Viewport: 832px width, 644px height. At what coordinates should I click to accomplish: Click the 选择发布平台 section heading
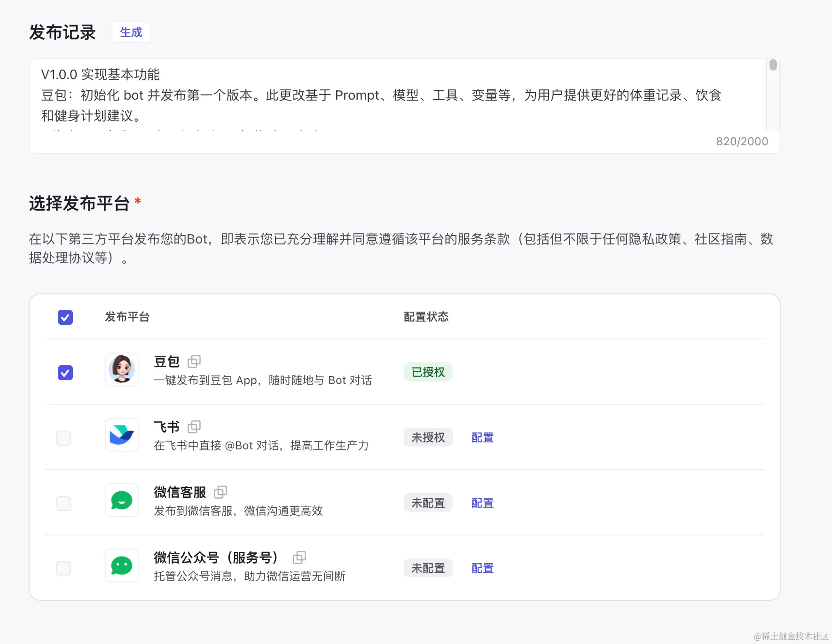click(x=79, y=204)
